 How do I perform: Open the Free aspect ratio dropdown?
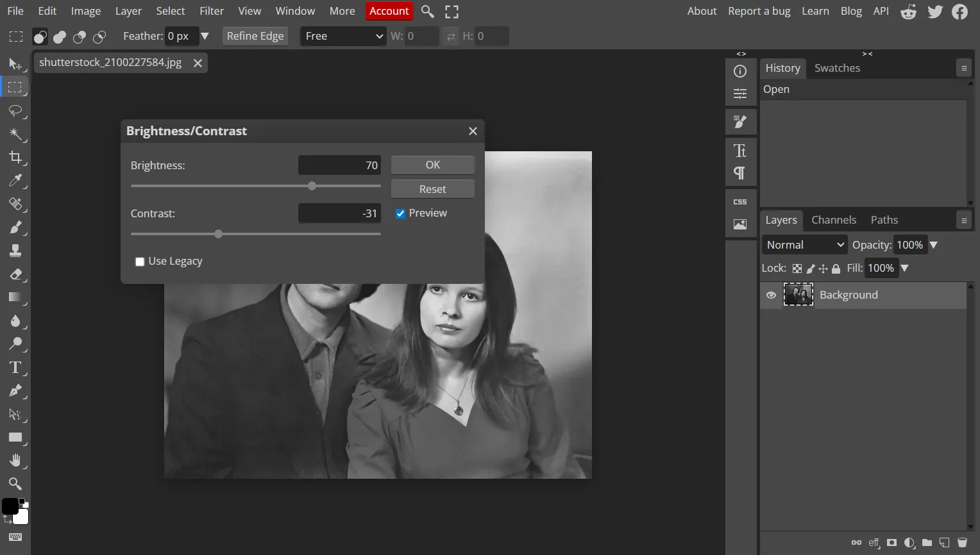tap(342, 36)
